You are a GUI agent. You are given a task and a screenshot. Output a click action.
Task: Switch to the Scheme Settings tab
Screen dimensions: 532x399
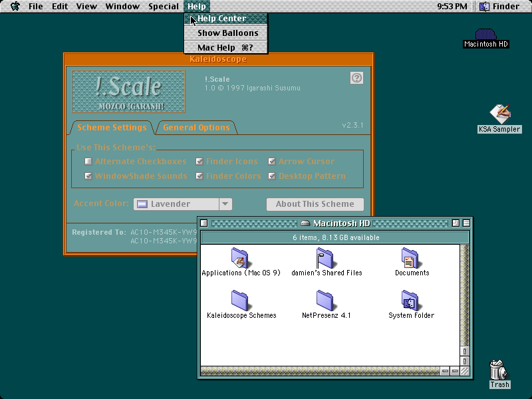coord(112,128)
